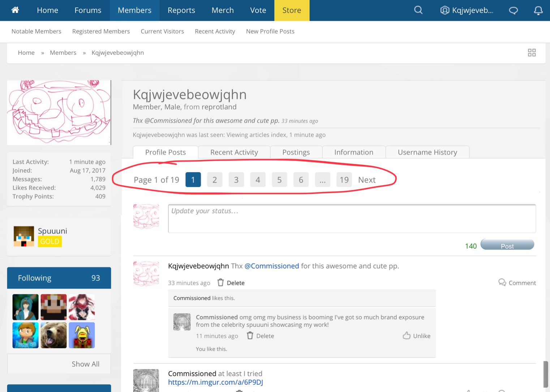Click the ellipsis page jump button

coord(322,180)
